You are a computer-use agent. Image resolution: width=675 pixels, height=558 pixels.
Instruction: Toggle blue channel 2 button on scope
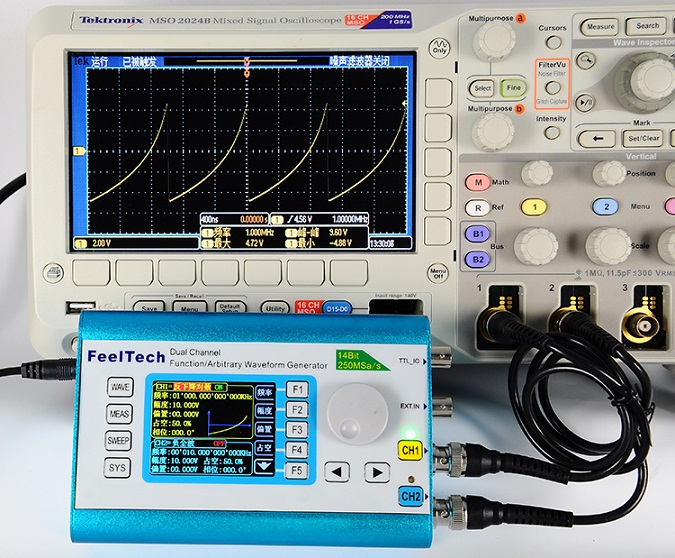tap(605, 207)
